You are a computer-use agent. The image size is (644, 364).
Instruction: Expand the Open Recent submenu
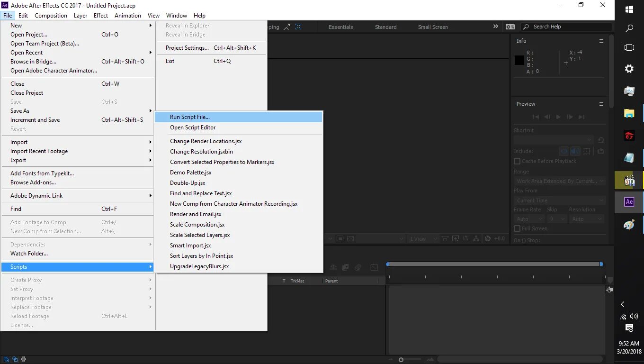pos(78,53)
